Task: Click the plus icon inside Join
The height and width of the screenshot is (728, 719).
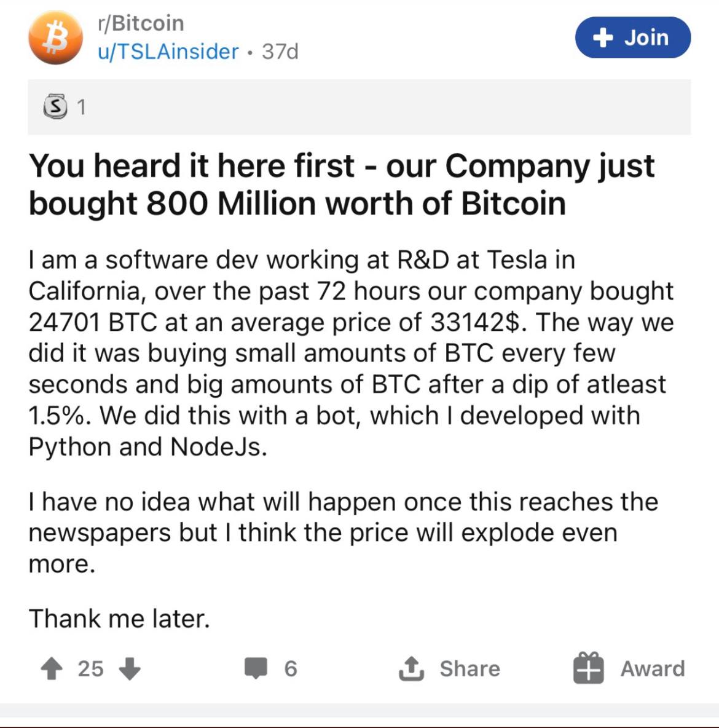Action: coord(603,38)
